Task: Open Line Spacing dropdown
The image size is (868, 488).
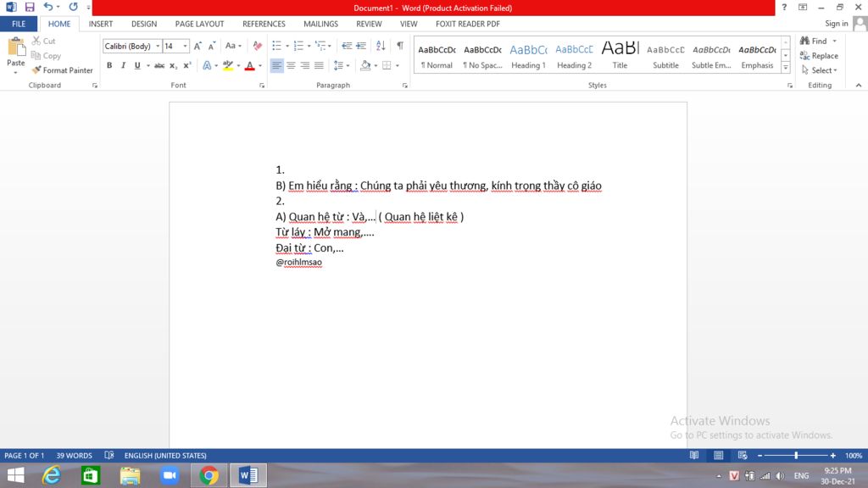Action: point(341,66)
